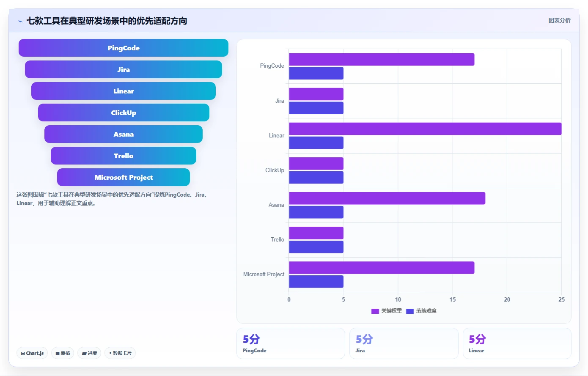
Task: Click the x-axis value 20
Action: tap(507, 299)
